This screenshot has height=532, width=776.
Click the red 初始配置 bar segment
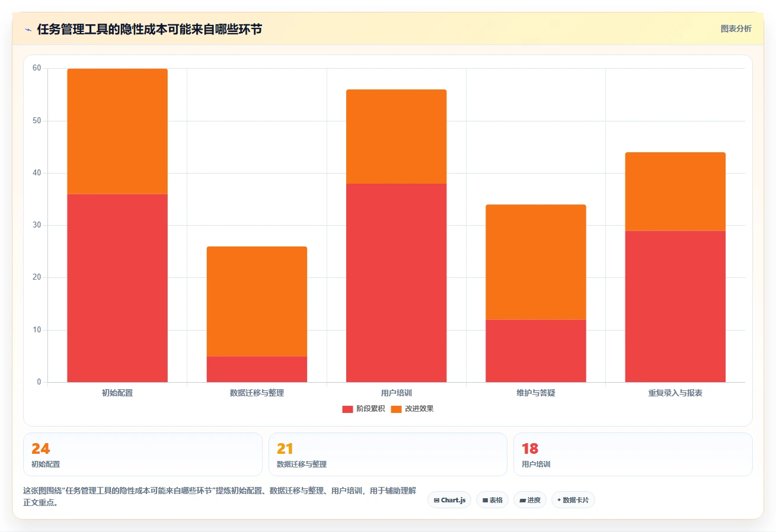[117, 288]
